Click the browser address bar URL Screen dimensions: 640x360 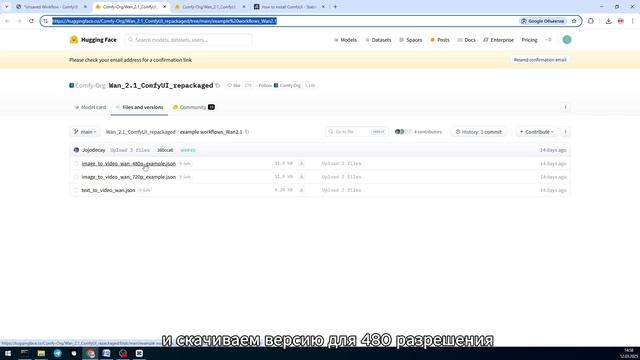coord(164,21)
